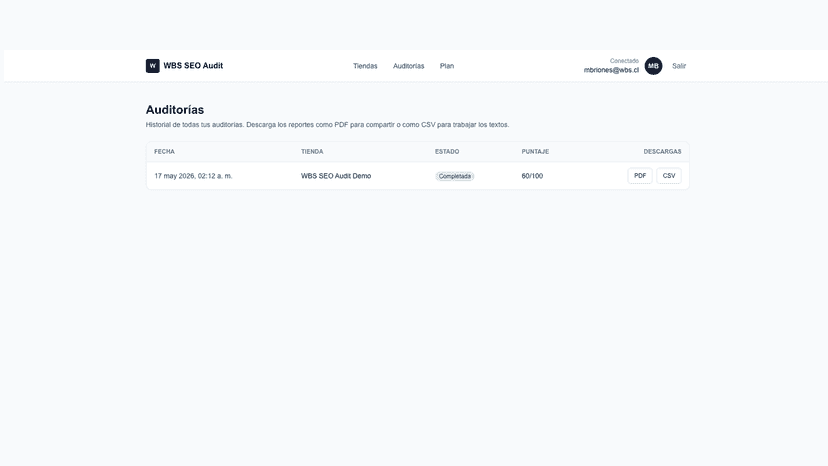This screenshot has width=828, height=466.
Task: Click the DESCARGAS column header
Action: tap(662, 152)
